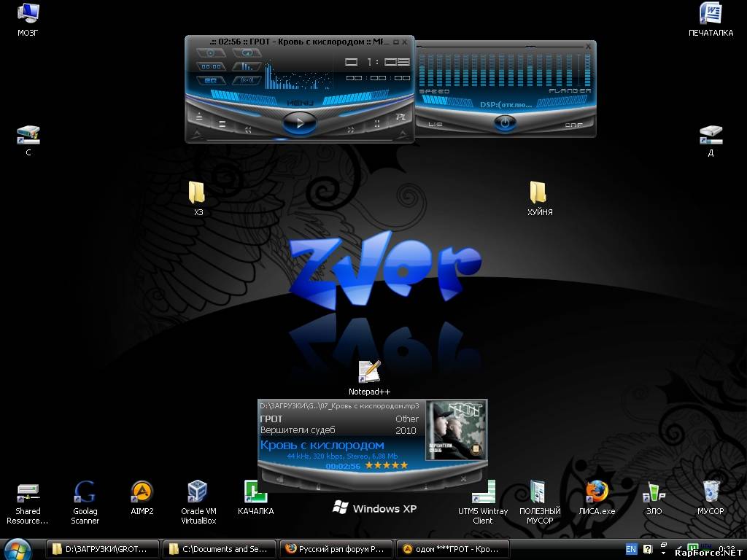Close the AIMP equalizer panel
The width and height of the screenshot is (747, 560).
coord(589,46)
